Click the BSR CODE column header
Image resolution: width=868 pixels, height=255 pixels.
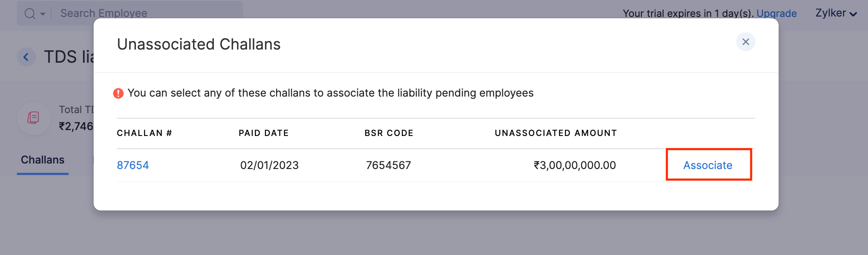[389, 133]
